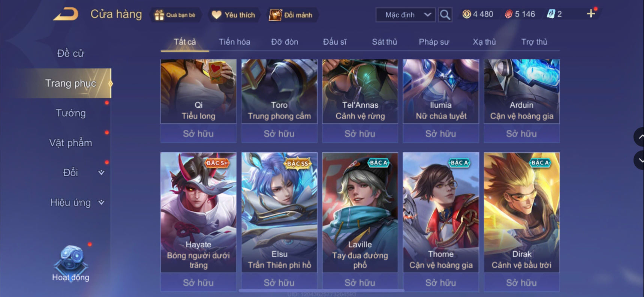Click the plus icon to add currency
Image resolution: width=644 pixels, height=297 pixels.
pos(591,13)
